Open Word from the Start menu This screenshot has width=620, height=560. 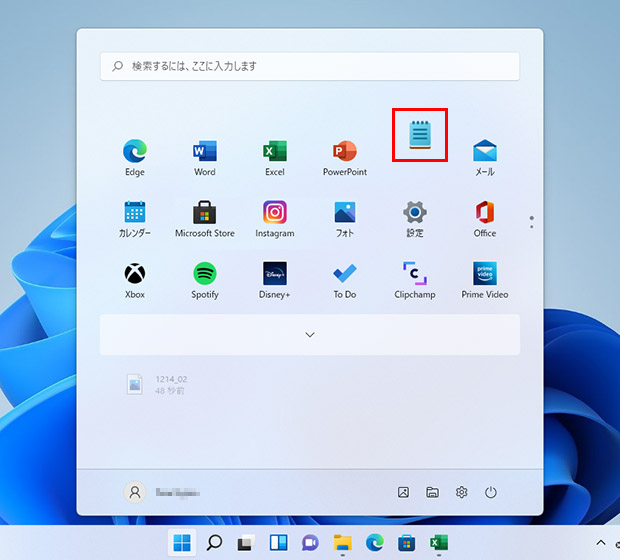coord(205,153)
